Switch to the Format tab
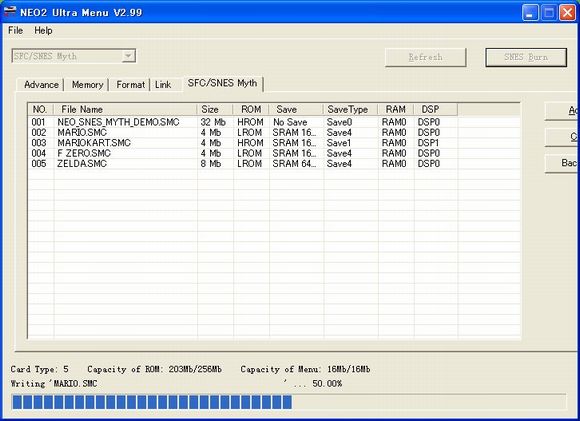The width and height of the screenshot is (580, 421). coord(131,85)
